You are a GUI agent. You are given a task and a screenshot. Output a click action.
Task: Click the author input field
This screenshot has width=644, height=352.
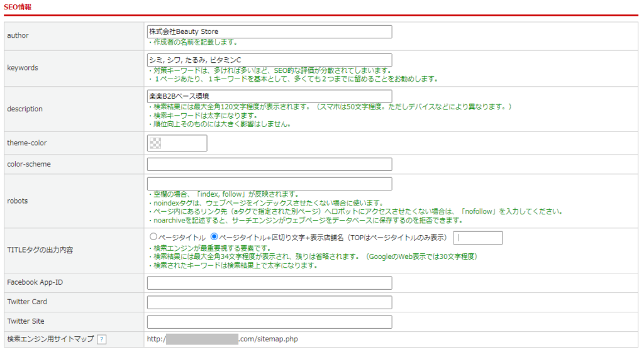269,31
